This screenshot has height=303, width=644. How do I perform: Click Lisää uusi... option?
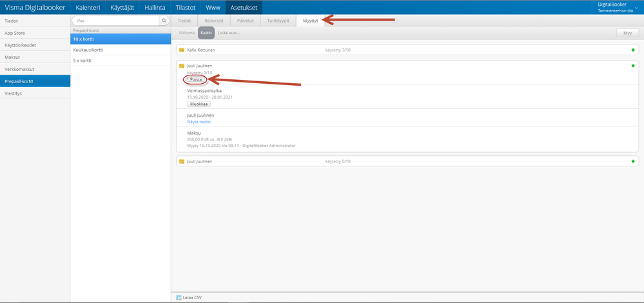pos(229,33)
